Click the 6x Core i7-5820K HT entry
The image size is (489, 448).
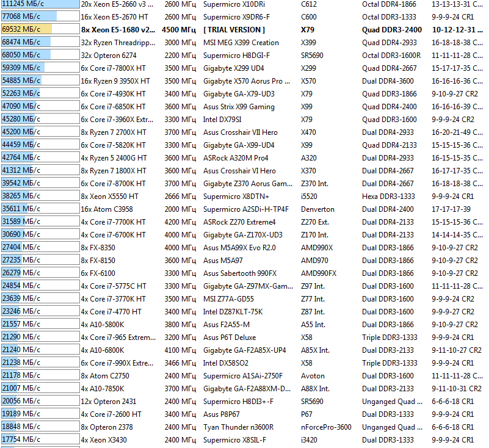click(113, 145)
